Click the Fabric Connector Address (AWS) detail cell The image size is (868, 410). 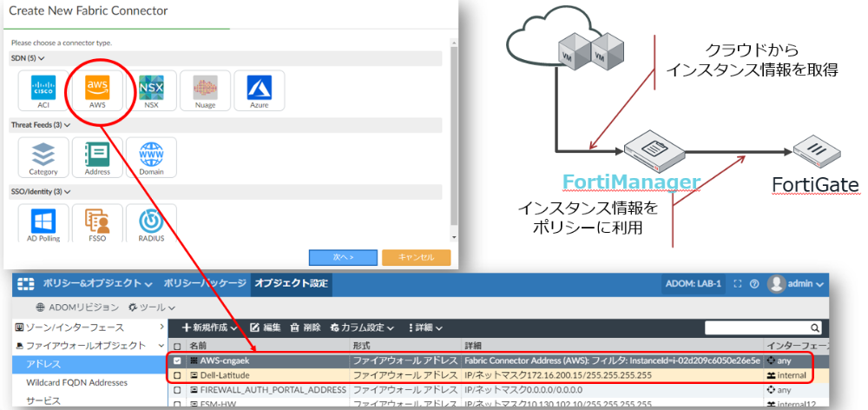coord(613,360)
